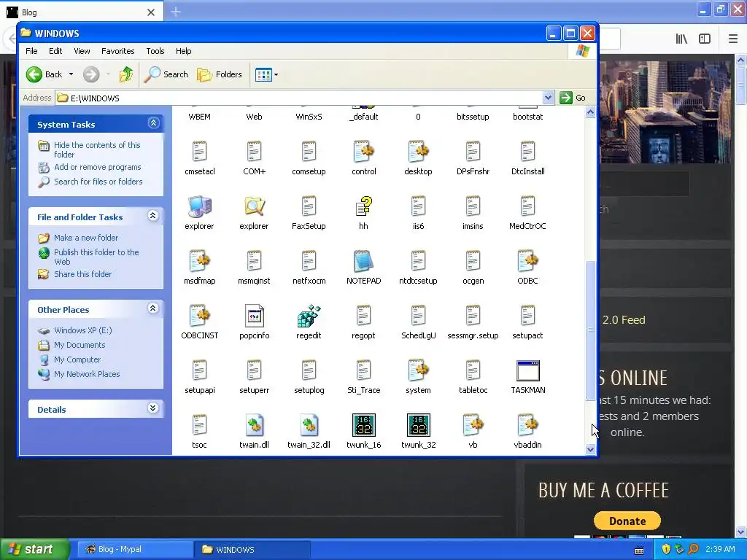Click the Search toolbar button
747x560 pixels.
[x=166, y=74]
